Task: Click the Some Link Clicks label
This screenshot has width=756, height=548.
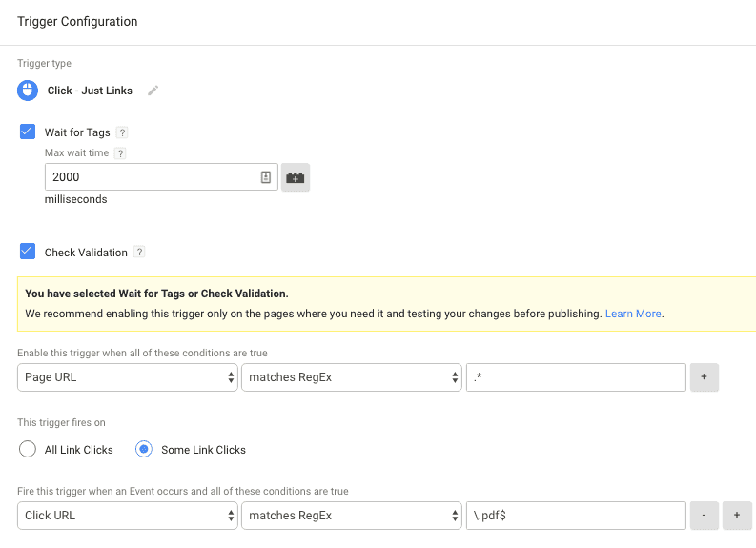Action: 203,450
